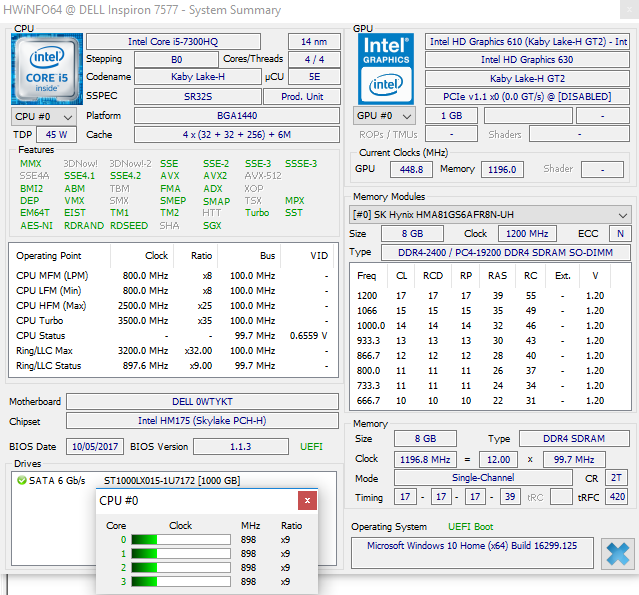The image size is (639, 595).
Task: Click the Single-Channel mode field
Action: pyautogui.click(x=483, y=478)
